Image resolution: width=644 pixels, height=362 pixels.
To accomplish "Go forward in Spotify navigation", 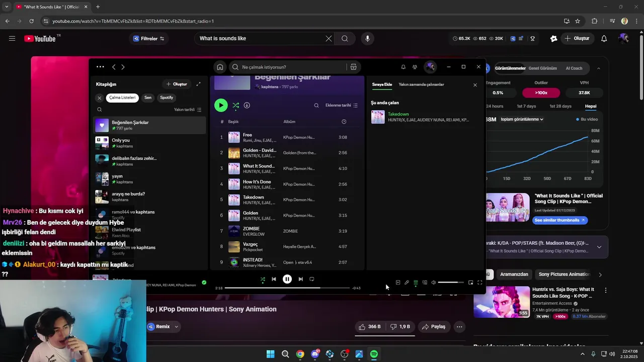I will pos(123,67).
